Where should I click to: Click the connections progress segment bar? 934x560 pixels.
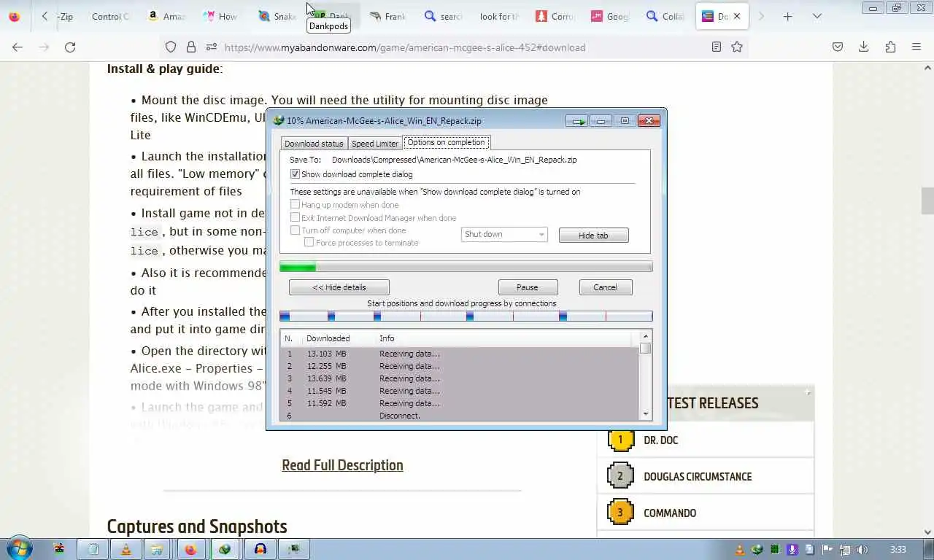pos(466,316)
